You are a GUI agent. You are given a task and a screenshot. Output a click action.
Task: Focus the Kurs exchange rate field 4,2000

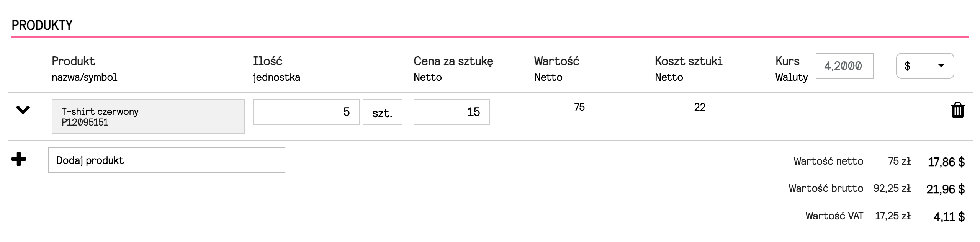coord(844,66)
